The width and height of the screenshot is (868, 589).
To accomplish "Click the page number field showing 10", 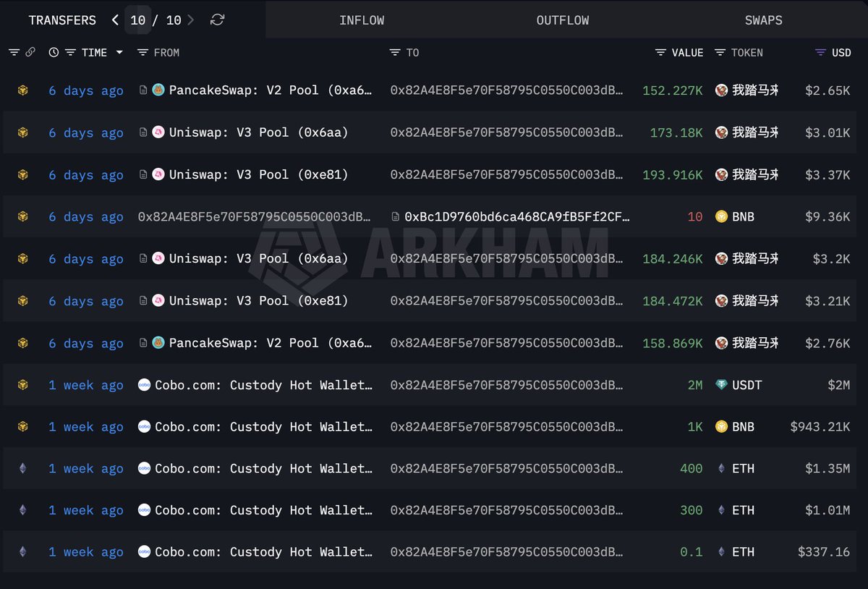I will 138,20.
